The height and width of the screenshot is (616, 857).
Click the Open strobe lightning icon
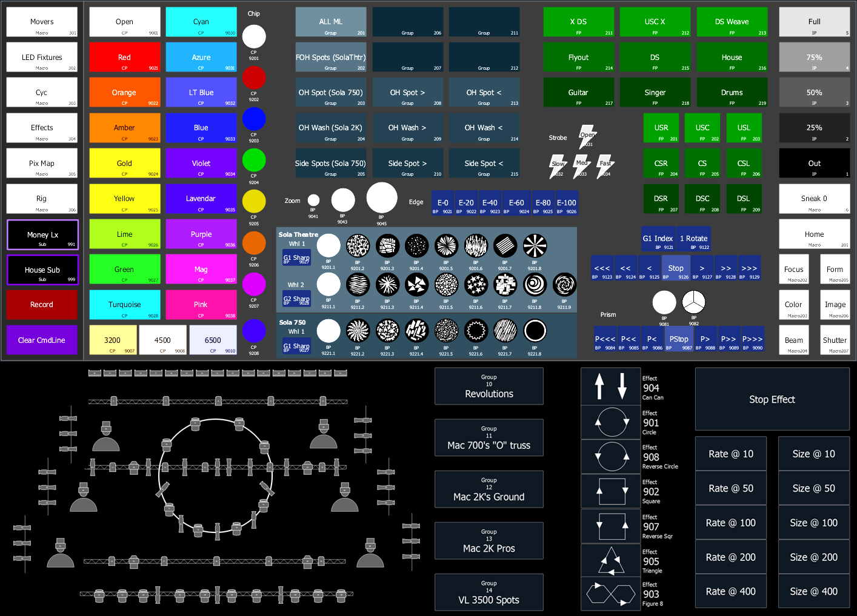click(x=587, y=136)
